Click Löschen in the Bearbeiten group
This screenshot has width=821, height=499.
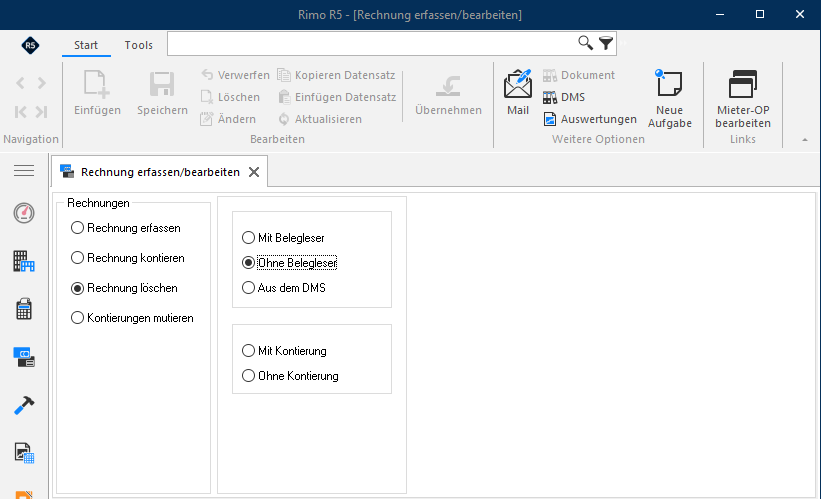tap(230, 97)
